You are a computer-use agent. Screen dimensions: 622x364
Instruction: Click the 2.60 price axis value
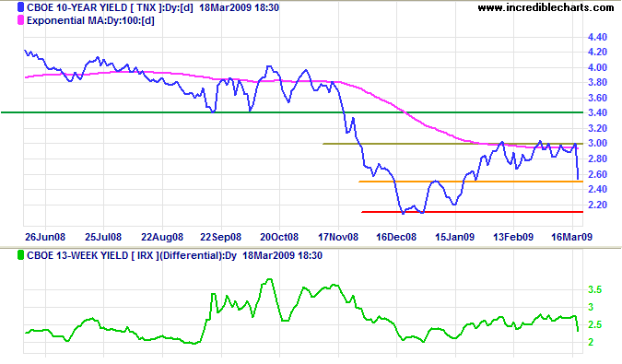tap(597, 174)
